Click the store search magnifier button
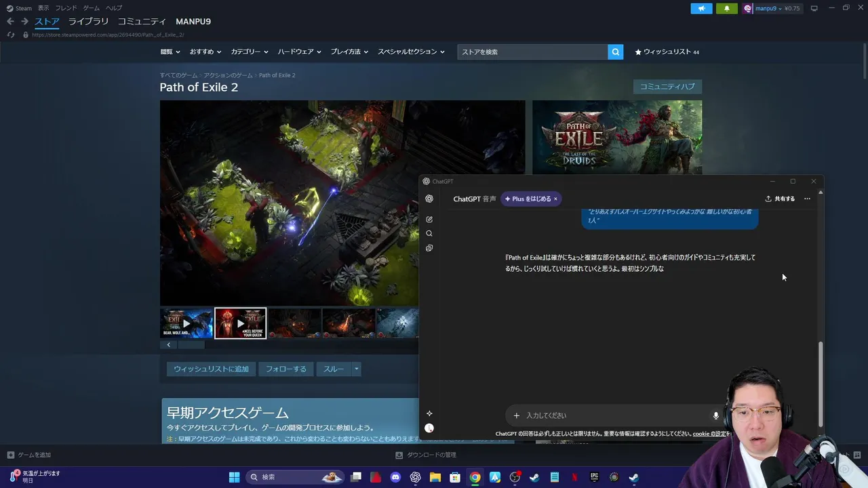868x488 pixels. [x=616, y=52]
